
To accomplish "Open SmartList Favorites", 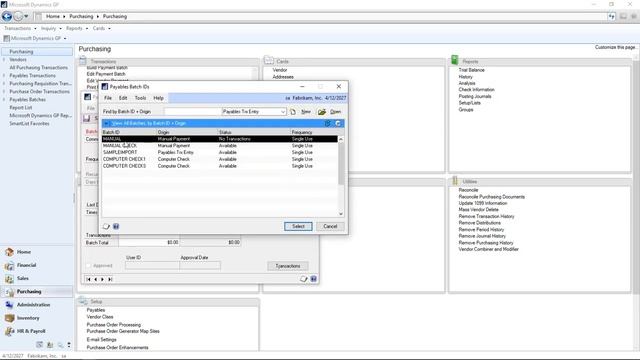I will point(29,124).
